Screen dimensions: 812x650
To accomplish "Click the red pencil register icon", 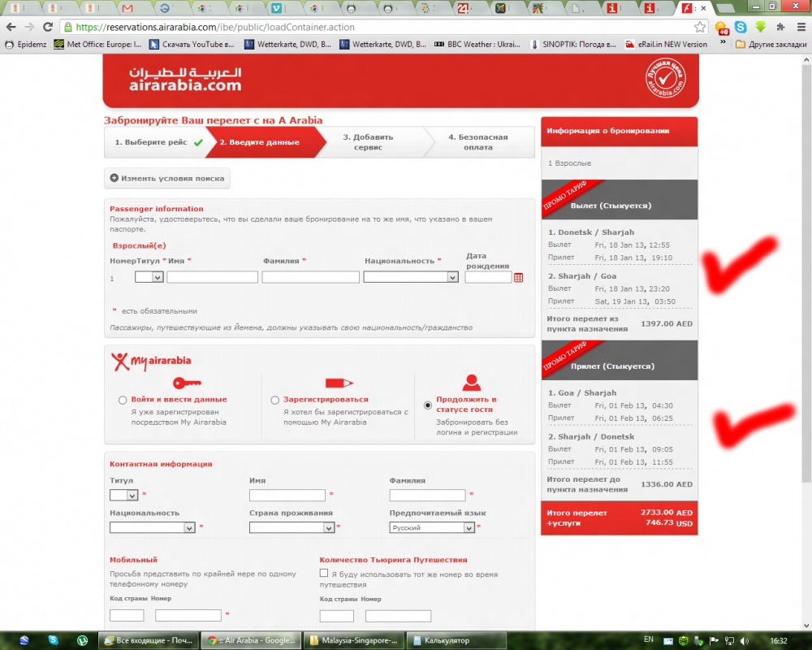I will tap(339, 383).
